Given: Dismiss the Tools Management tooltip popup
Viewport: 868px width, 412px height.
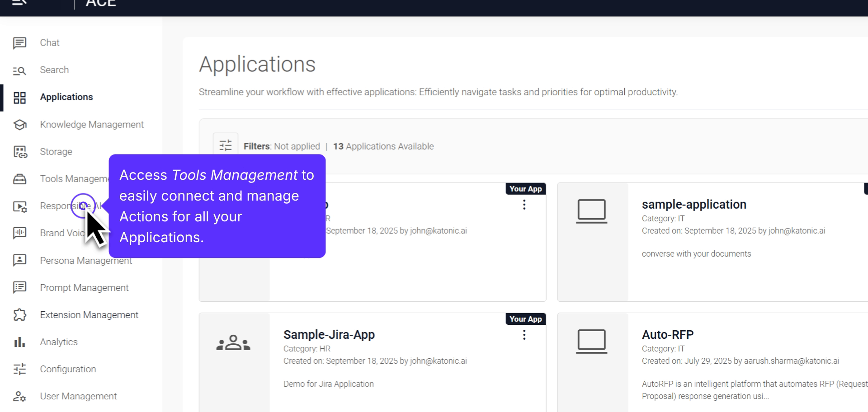Looking at the screenshot, I should 217,206.
